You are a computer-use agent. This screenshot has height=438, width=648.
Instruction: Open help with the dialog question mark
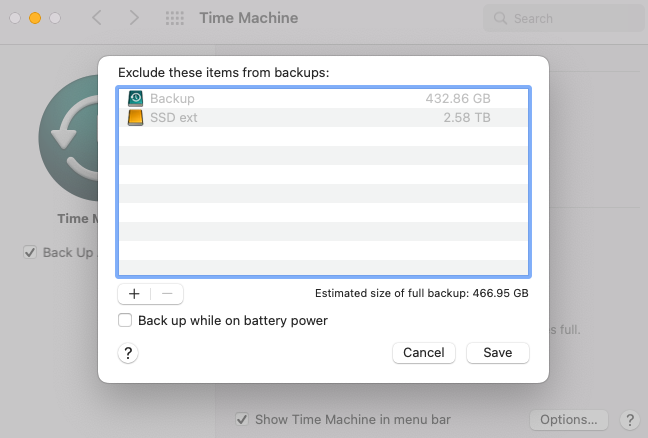(x=128, y=352)
